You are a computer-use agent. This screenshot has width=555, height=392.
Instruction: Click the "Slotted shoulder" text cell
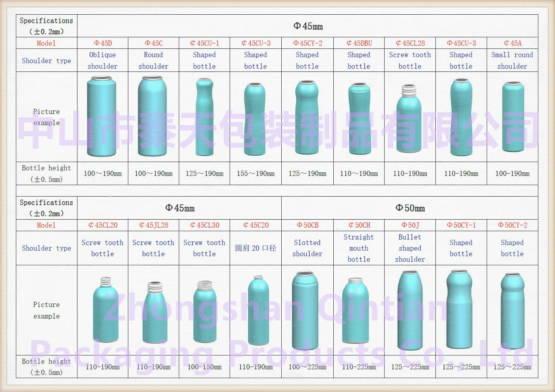[x=307, y=248]
